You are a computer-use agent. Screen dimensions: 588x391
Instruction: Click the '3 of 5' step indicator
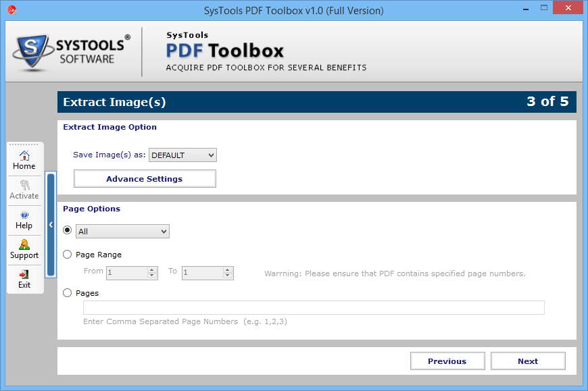(x=547, y=101)
